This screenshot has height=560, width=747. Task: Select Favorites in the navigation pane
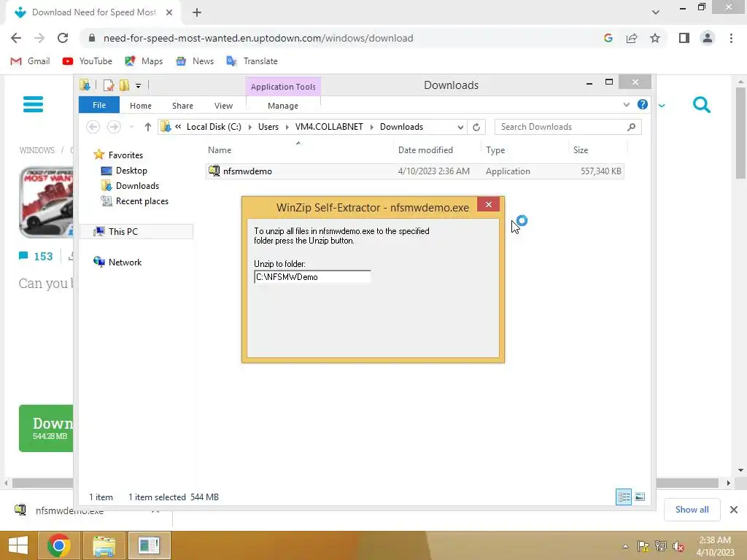tap(125, 155)
